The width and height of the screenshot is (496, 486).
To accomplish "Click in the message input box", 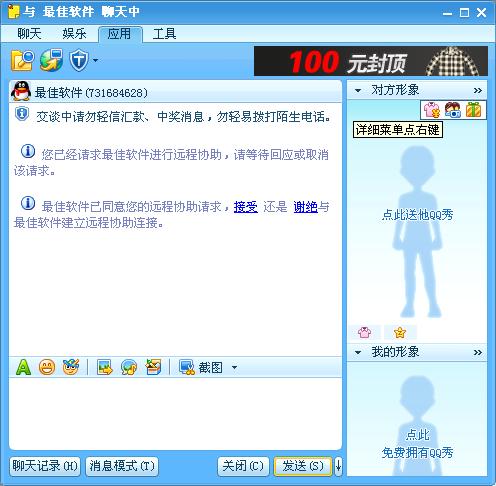I will 175,413.
